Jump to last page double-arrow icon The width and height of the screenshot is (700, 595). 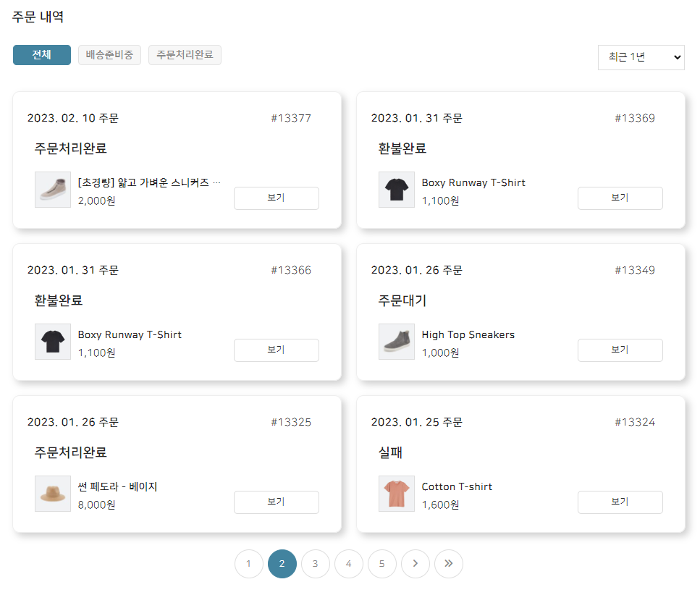[449, 564]
